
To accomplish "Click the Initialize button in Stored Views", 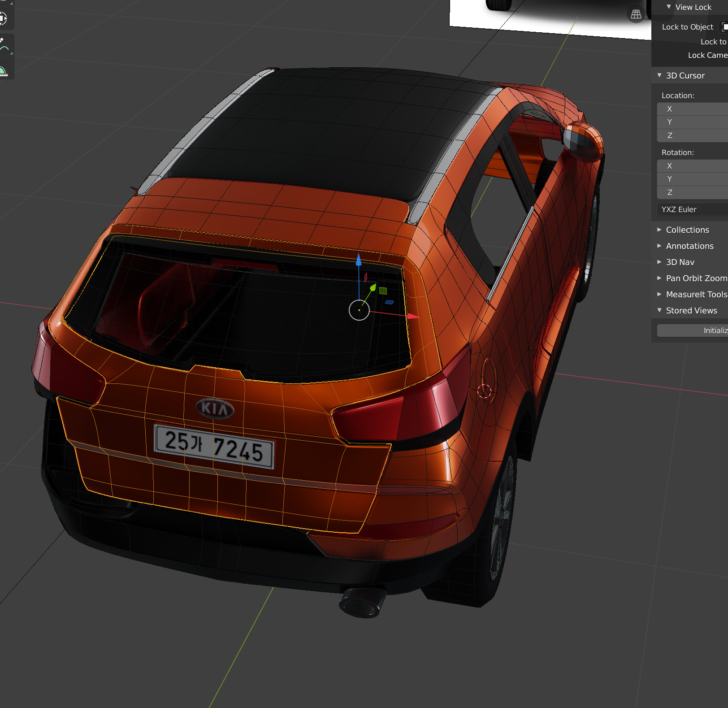I will [x=693, y=330].
